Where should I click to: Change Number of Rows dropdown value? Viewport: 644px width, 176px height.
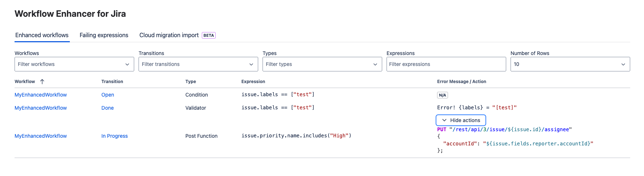click(570, 64)
